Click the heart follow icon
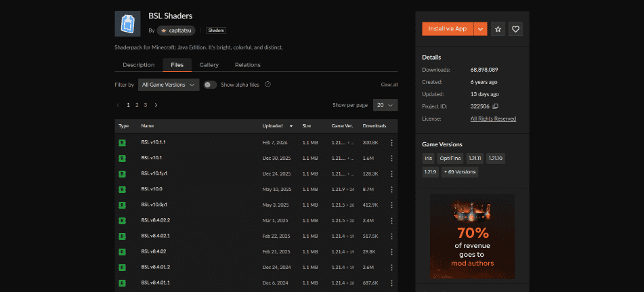Viewport: 644px width, 292px height. [x=515, y=29]
